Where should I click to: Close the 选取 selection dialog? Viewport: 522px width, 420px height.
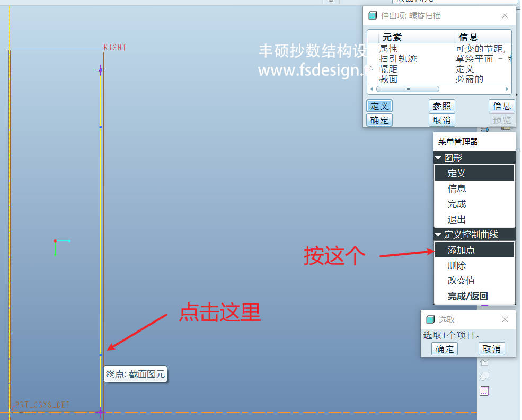pos(505,319)
